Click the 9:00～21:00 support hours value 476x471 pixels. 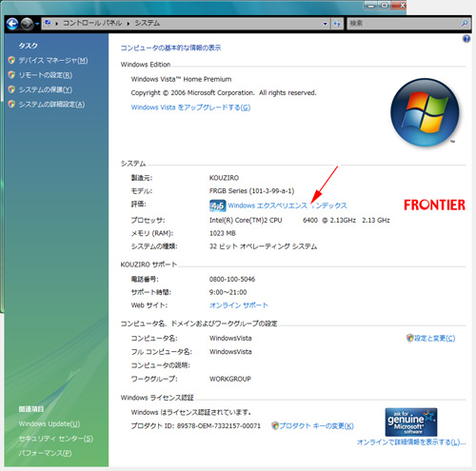[x=228, y=292]
